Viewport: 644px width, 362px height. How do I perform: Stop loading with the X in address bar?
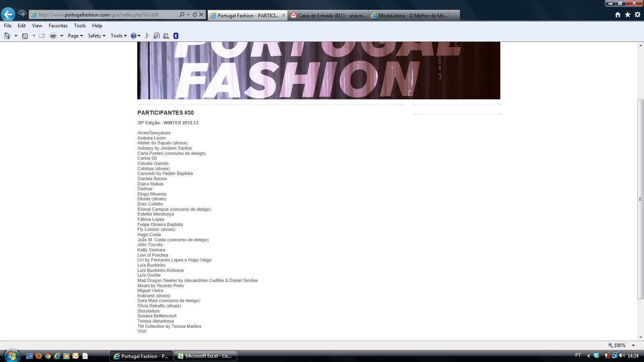point(201,15)
